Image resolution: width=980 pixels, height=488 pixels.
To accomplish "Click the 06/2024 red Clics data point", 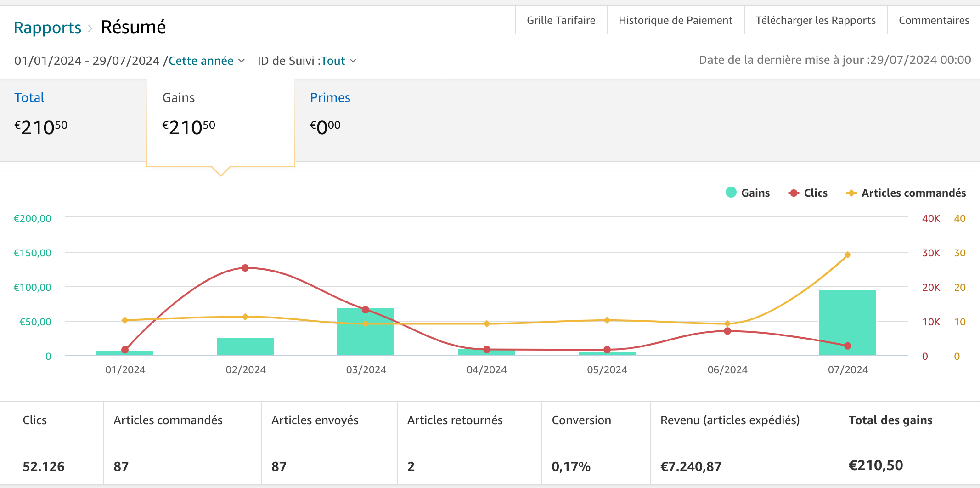I will coord(727,331).
